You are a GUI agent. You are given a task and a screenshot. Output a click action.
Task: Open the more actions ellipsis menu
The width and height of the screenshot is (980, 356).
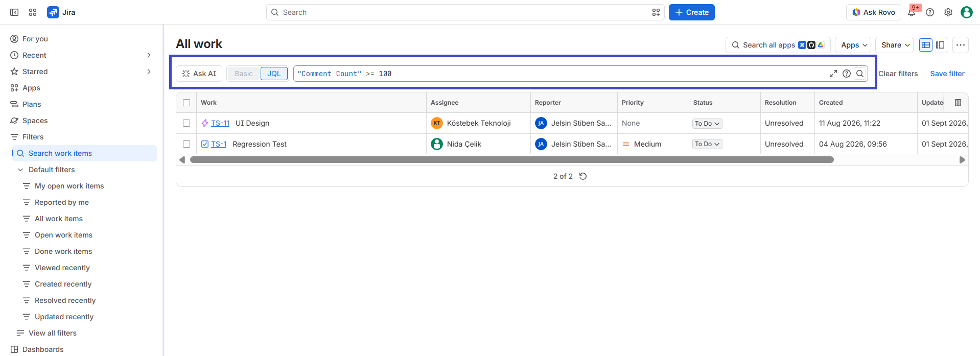pyautogui.click(x=961, y=45)
